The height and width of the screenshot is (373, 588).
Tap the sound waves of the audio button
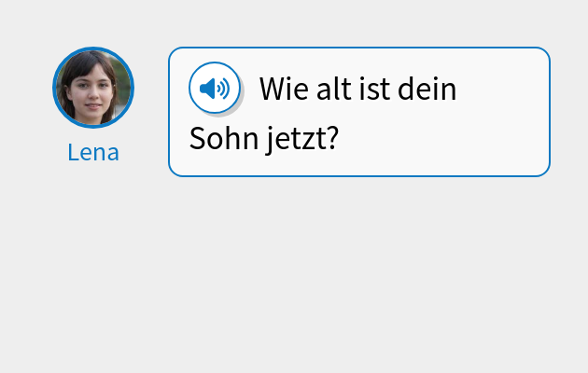(x=223, y=89)
